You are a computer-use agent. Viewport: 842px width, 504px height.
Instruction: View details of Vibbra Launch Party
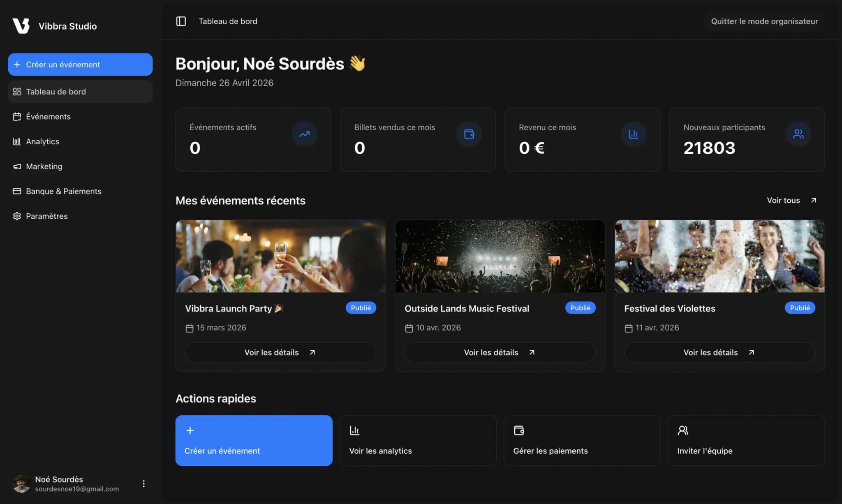(280, 352)
